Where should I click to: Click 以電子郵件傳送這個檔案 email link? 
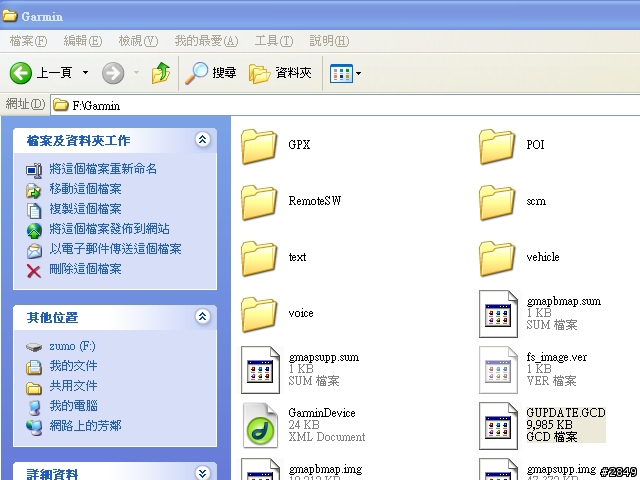point(115,249)
